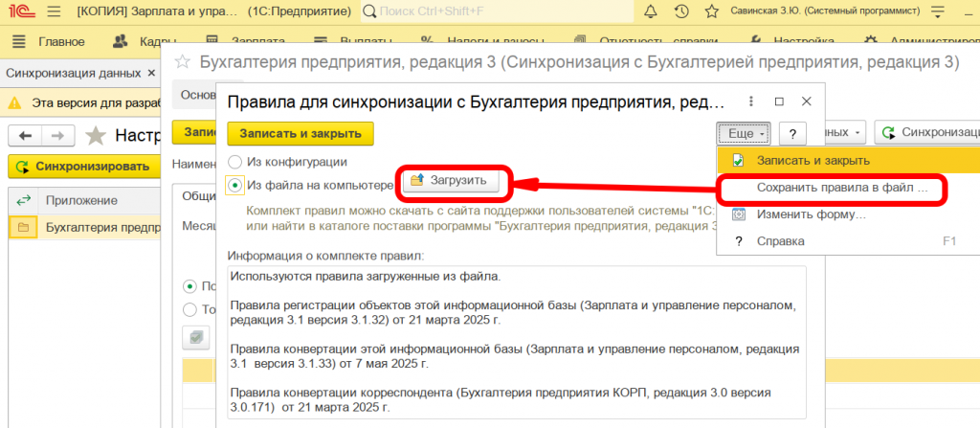
Task: Go back with the left arrow button
Action: click(26, 135)
